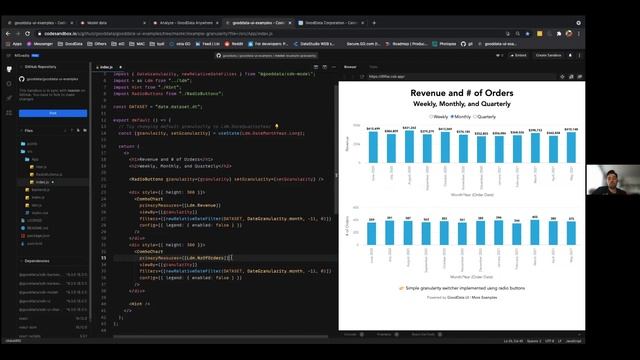
Task: Click the browser back arrow
Action: 8,33
